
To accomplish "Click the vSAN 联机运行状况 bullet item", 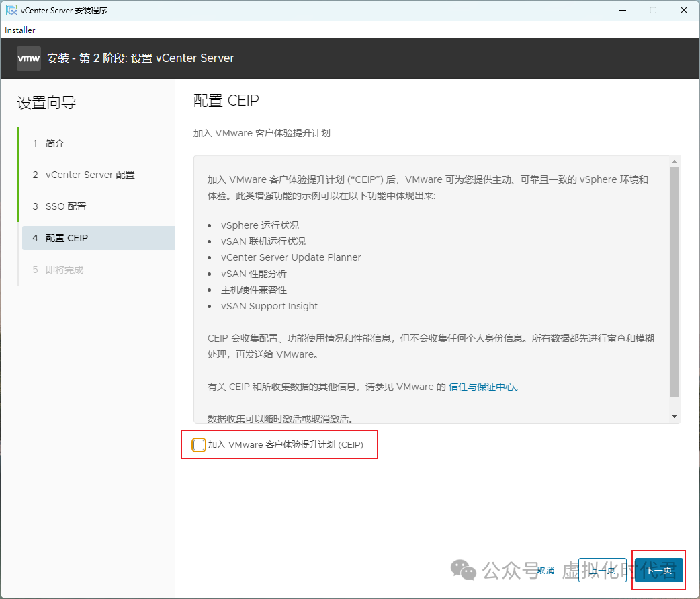I will (263, 241).
